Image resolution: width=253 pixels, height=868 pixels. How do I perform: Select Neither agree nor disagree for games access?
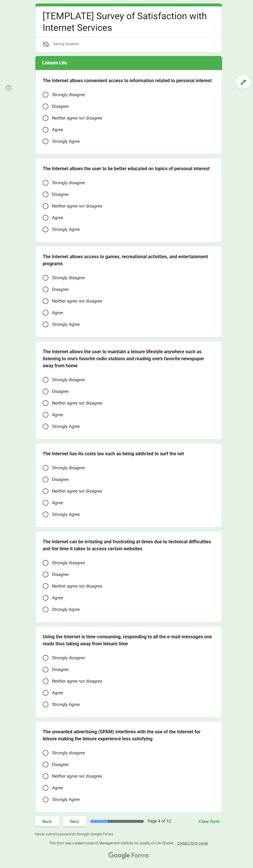(x=46, y=301)
